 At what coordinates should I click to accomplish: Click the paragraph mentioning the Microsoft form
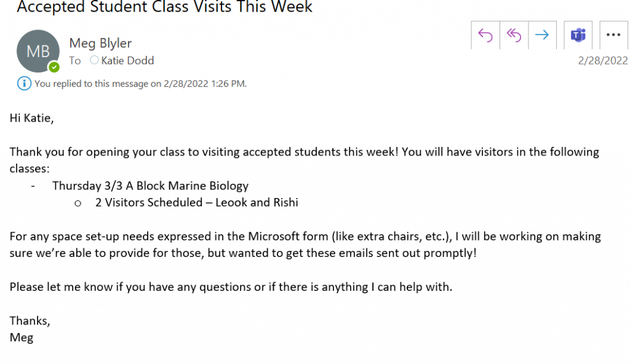coord(305,245)
